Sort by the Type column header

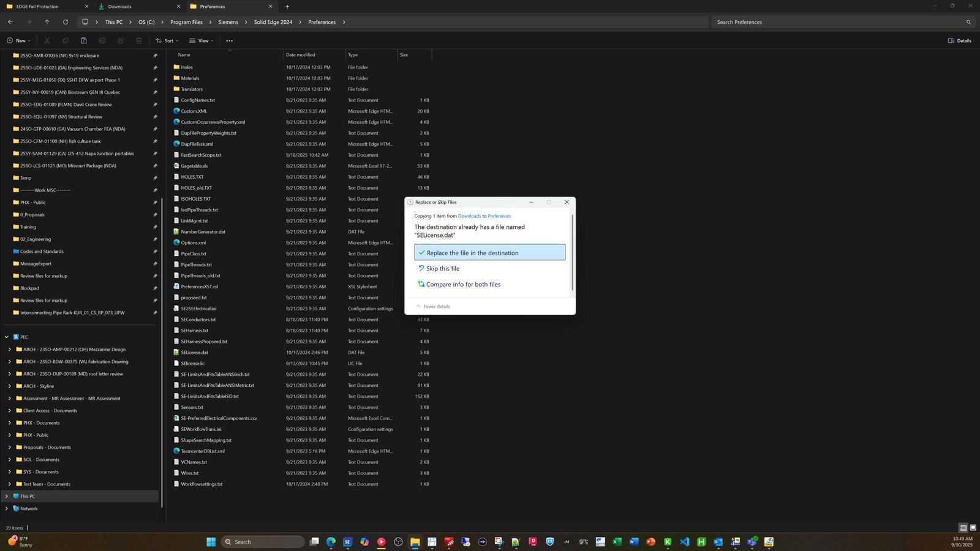372,55
